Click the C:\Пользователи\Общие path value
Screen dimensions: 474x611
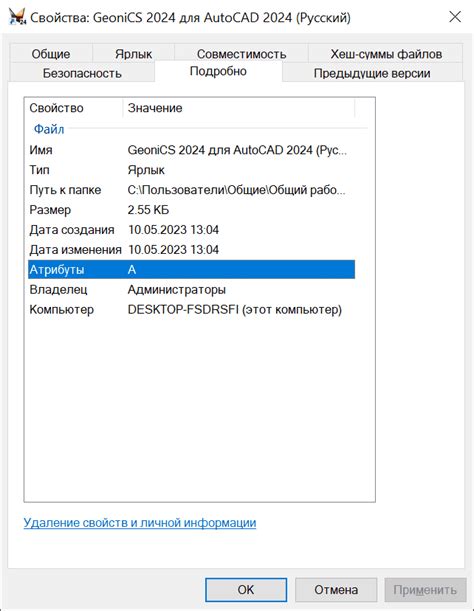(x=237, y=190)
